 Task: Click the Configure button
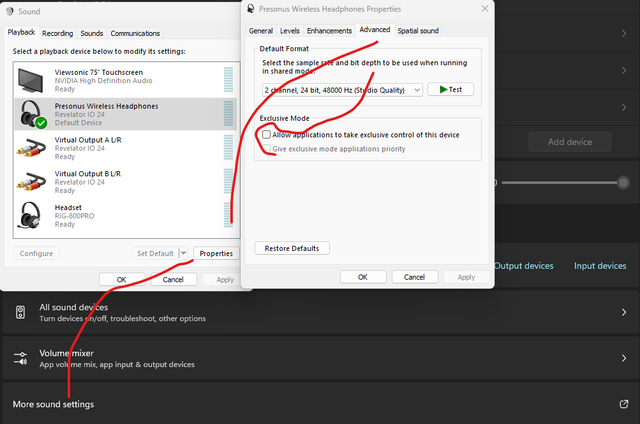click(x=36, y=253)
